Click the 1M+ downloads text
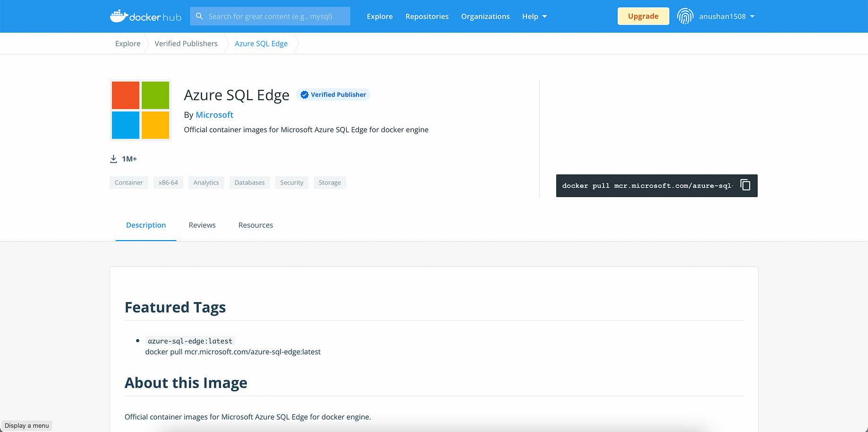The height and width of the screenshot is (432, 868). tap(129, 159)
